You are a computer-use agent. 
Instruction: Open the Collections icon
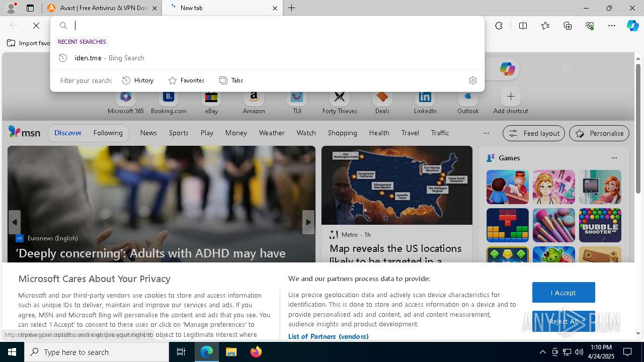point(568,26)
